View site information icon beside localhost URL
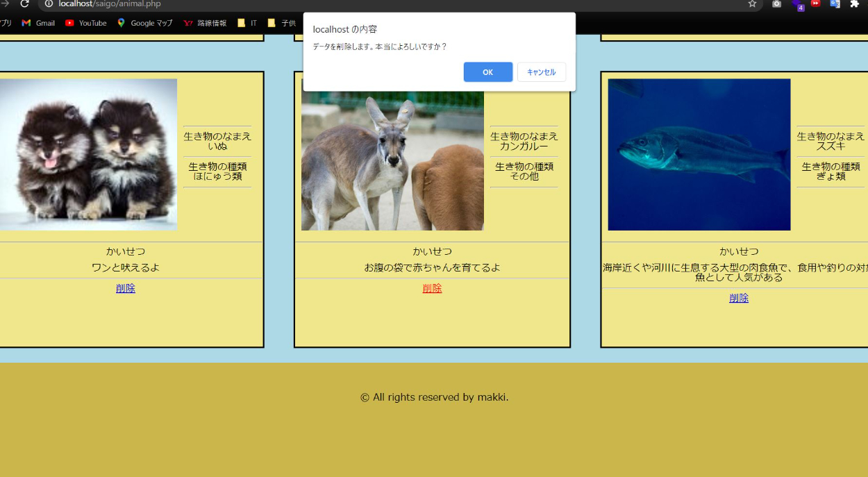 click(49, 4)
